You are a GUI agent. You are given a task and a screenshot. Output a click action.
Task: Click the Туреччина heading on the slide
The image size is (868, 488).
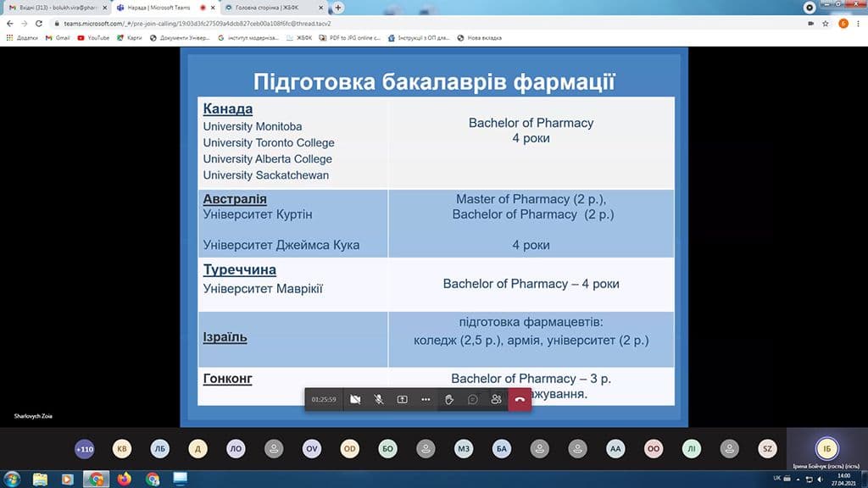tap(240, 269)
